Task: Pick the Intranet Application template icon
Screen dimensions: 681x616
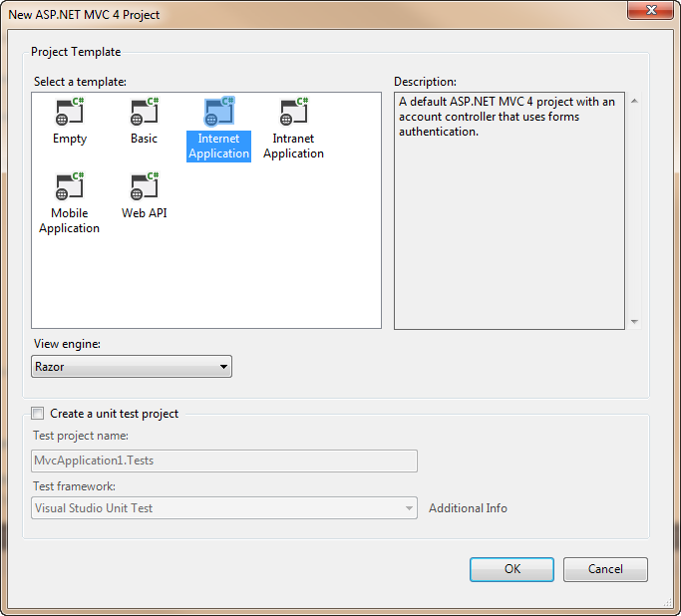Action: pos(293,112)
